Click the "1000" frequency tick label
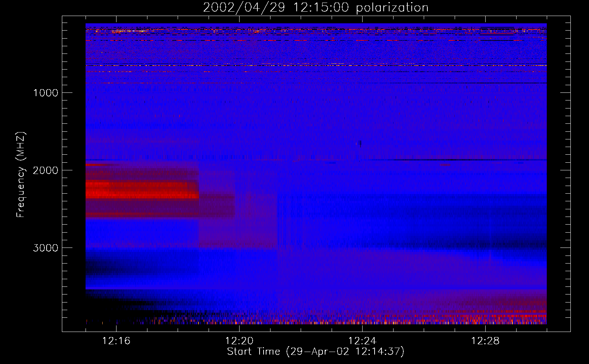Screen dimensions: 589x364 click(x=46, y=93)
